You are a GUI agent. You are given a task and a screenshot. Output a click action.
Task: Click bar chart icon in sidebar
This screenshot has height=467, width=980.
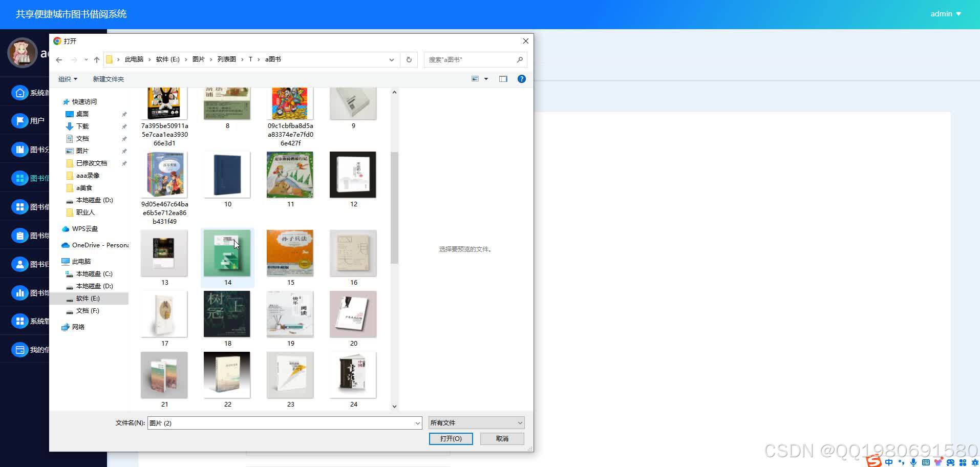coord(19,293)
